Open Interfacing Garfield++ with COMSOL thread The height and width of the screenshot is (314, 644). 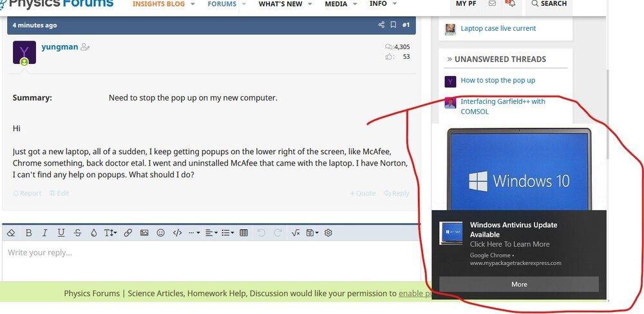[503, 106]
